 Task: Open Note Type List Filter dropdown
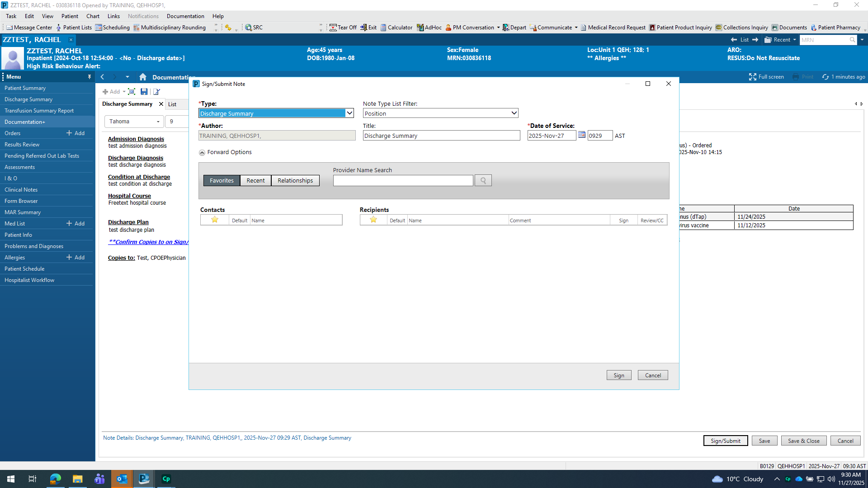coord(514,113)
